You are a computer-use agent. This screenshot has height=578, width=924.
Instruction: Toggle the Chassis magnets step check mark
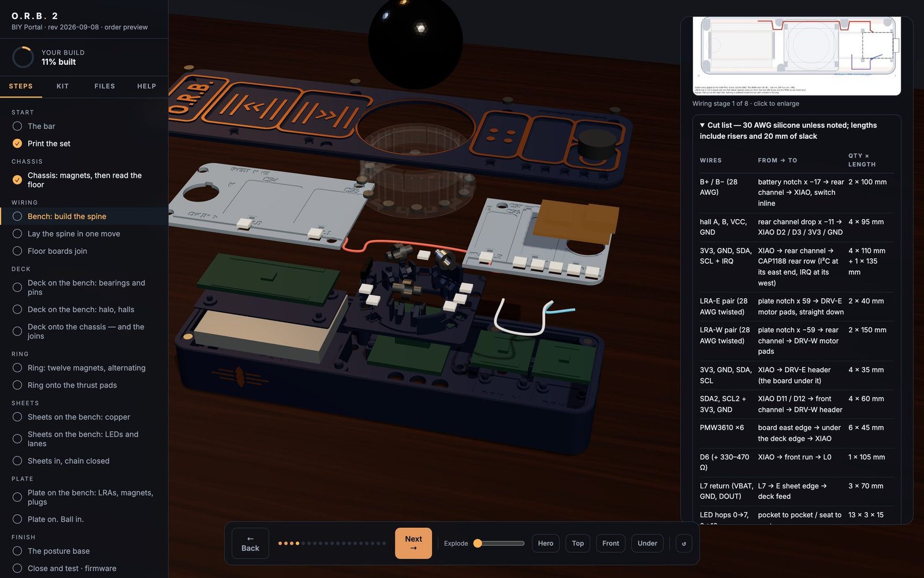(x=17, y=180)
